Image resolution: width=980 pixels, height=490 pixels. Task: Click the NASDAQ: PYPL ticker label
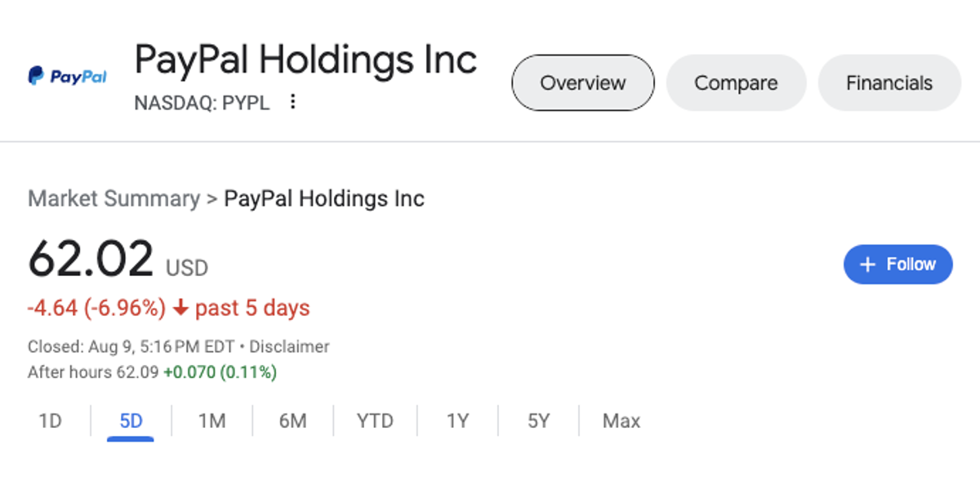pos(202,103)
